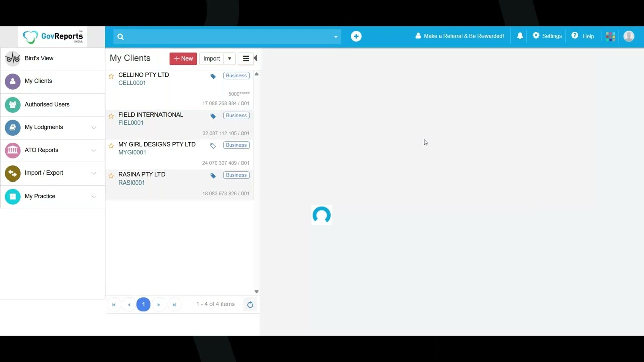The width and height of the screenshot is (644, 362).
Task: Select page 1 in pagination
Action: pyautogui.click(x=143, y=304)
